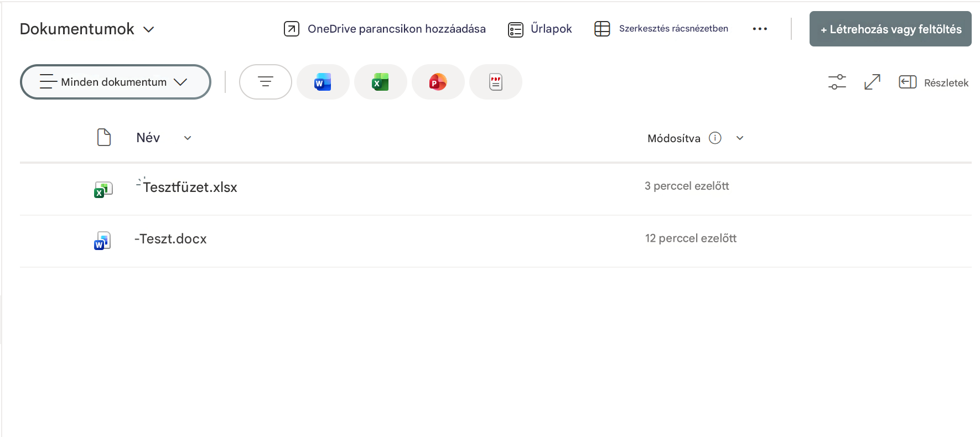
Task: Click the '3 perccel ezelőtt' cell
Action: [687, 186]
